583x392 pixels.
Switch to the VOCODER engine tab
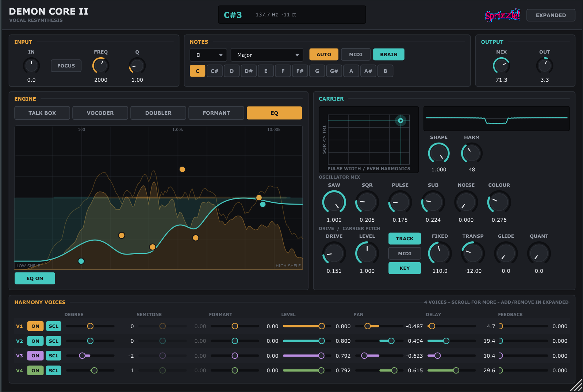point(100,113)
